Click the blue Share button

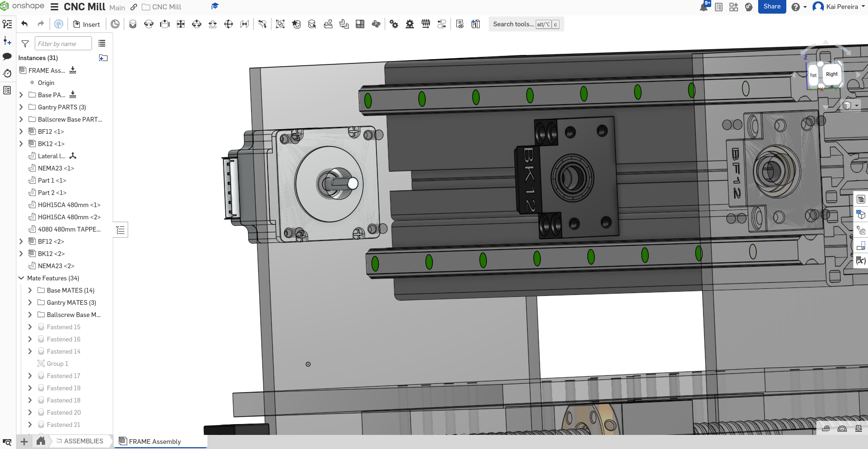(772, 7)
